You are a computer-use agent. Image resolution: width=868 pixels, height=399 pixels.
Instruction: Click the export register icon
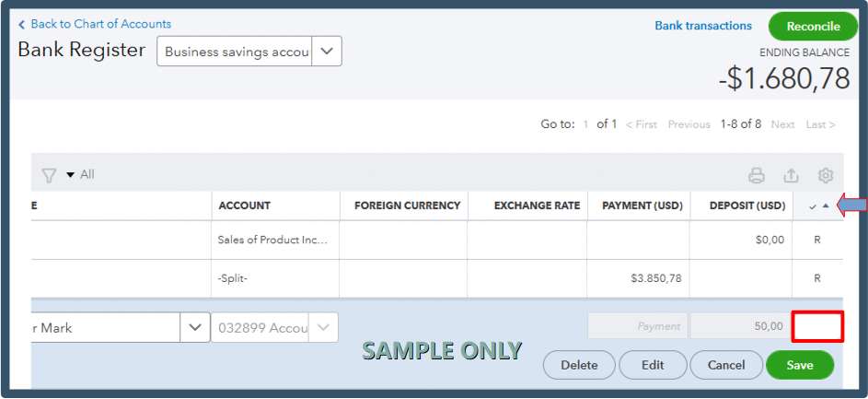(x=791, y=175)
